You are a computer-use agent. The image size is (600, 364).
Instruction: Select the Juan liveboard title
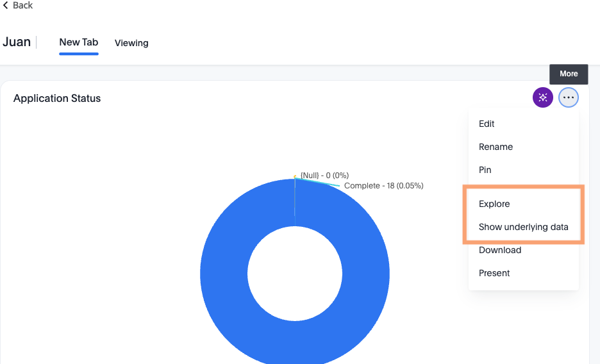pos(17,42)
